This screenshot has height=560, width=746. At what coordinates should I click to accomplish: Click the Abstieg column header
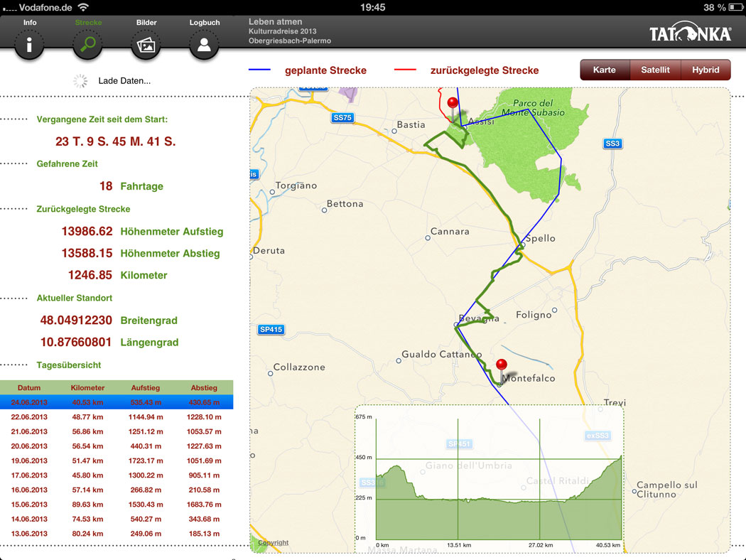coord(204,387)
